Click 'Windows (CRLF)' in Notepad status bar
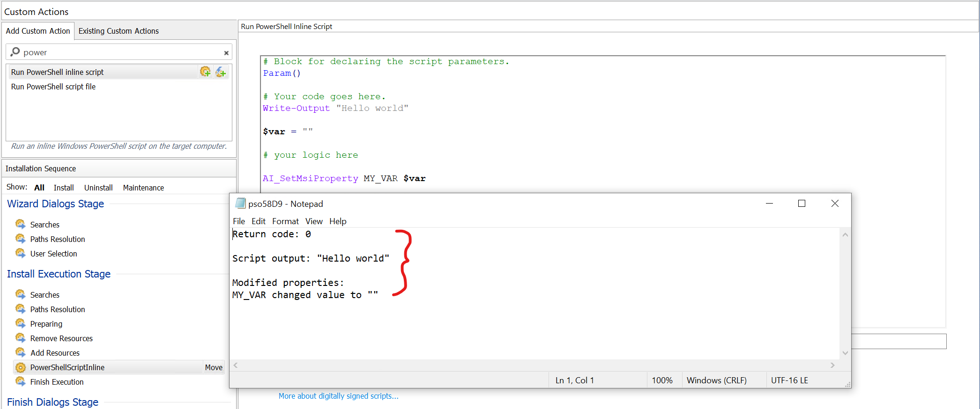This screenshot has height=409, width=980. point(716,380)
